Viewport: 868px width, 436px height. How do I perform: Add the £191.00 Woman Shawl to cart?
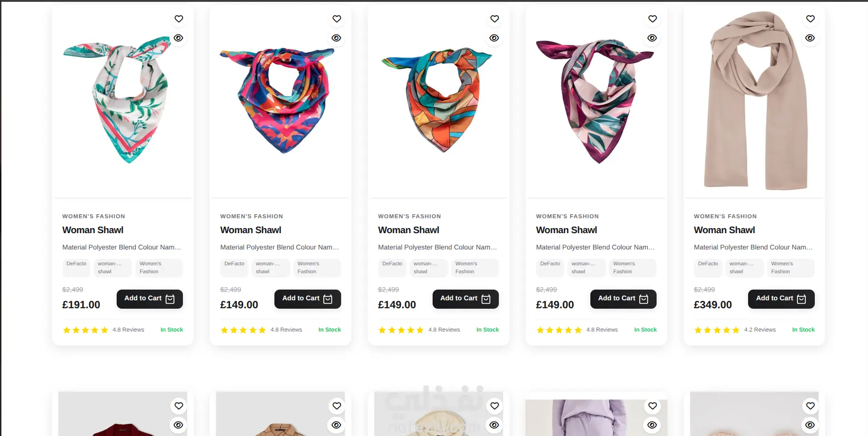[149, 299]
